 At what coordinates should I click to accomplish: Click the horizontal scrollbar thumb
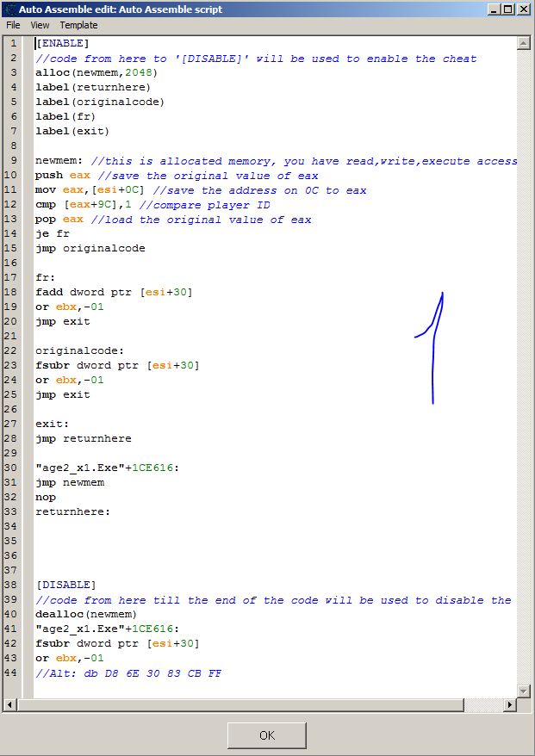pos(240,705)
